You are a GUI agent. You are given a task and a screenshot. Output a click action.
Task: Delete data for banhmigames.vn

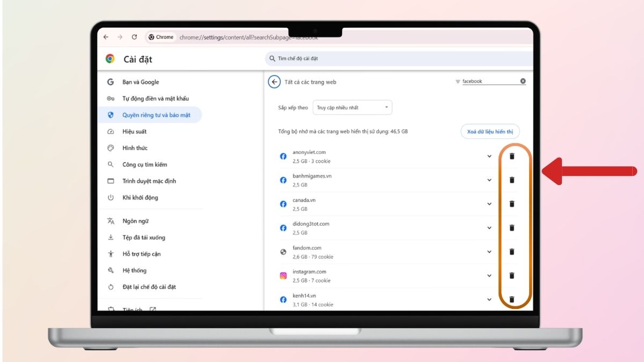point(511,180)
